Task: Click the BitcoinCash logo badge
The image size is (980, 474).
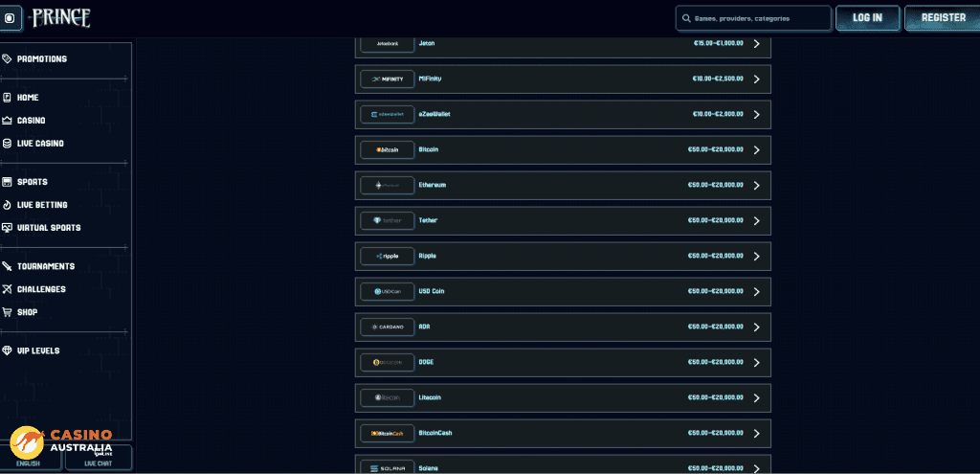Action: pyautogui.click(x=388, y=434)
